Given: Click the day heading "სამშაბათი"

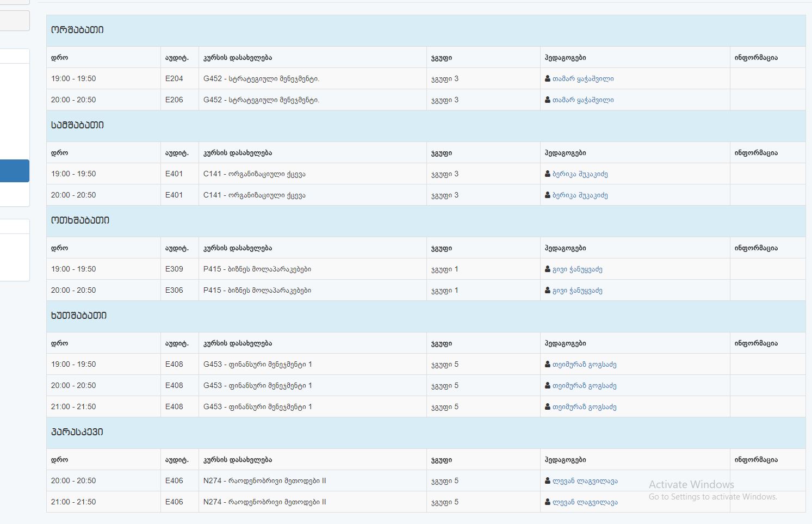Looking at the screenshot, I should (x=77, y=125).
